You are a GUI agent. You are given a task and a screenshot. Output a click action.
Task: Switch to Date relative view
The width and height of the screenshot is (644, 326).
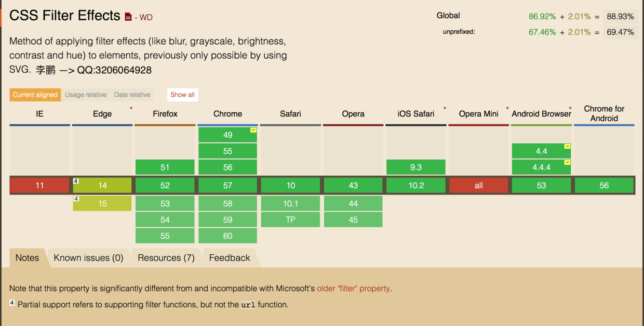click(132, 95)
